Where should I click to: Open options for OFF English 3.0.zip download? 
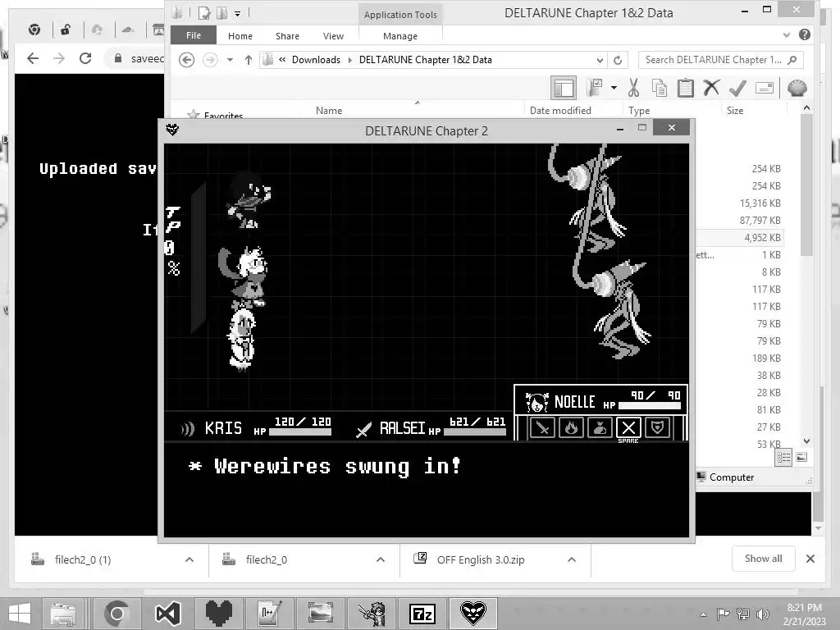pyautogui.click(x=572, y=559)
